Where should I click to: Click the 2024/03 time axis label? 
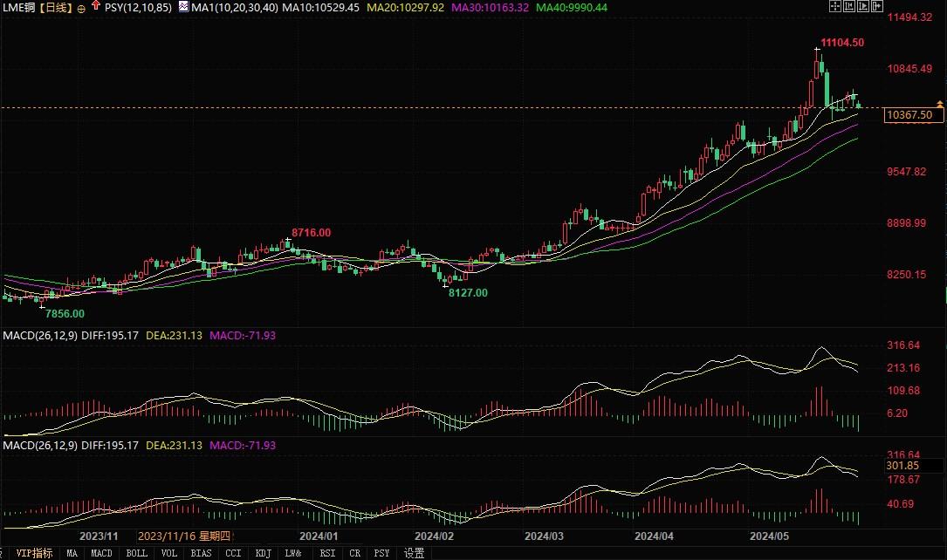(x=544, y=536)
